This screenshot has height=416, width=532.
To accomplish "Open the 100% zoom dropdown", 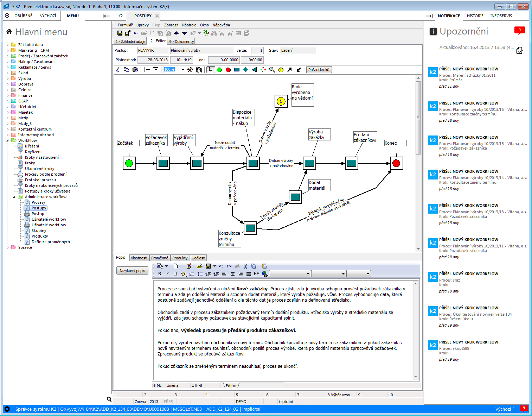I will (x=183, y=70).
